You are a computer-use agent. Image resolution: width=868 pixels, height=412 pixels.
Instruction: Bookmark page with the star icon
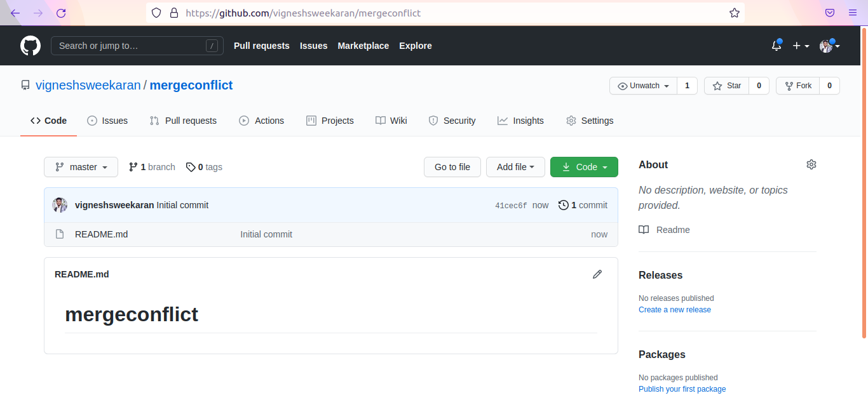[734, 13]
